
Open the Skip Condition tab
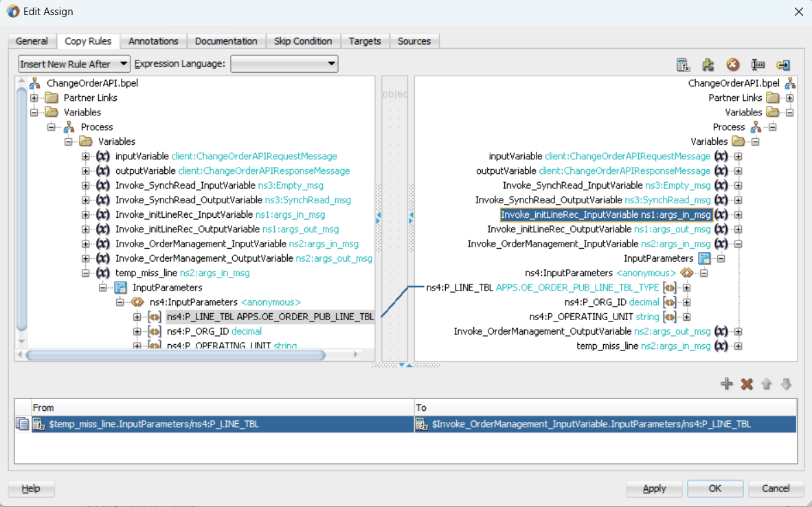coord(303,41)
